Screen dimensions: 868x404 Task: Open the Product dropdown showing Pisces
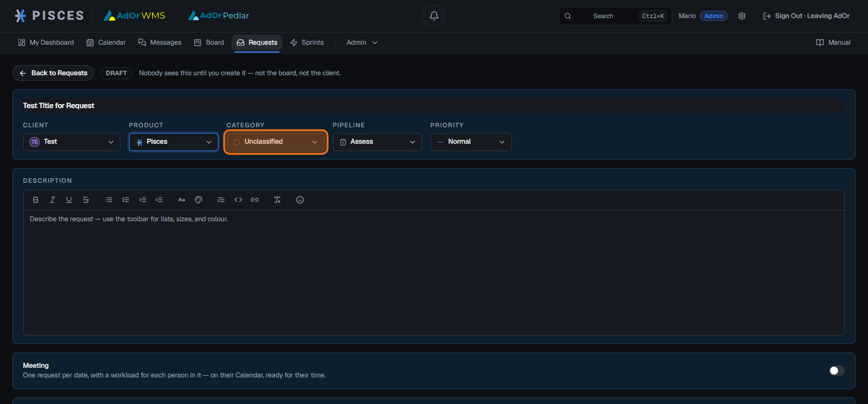click(174, 142)
